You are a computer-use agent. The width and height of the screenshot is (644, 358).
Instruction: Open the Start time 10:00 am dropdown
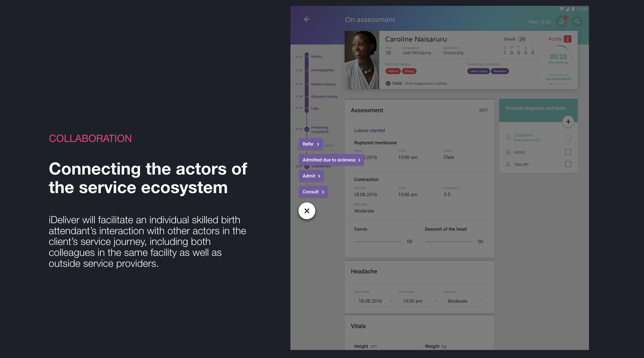[419, 301]
